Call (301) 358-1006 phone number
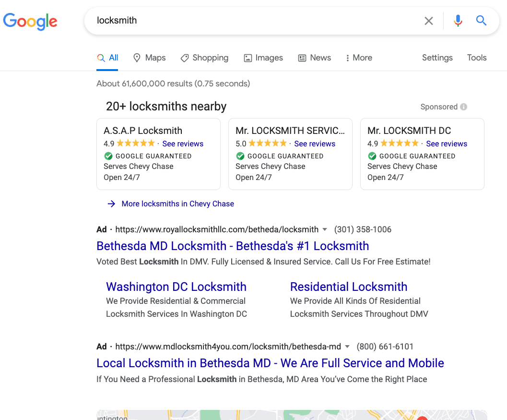507x420 pixels. click(x=363, y=229)
